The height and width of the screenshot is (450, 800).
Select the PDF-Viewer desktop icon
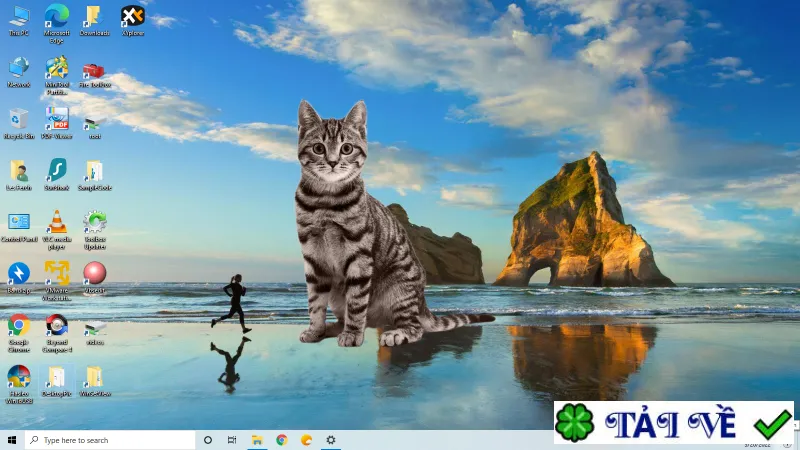tap(57, 123)
